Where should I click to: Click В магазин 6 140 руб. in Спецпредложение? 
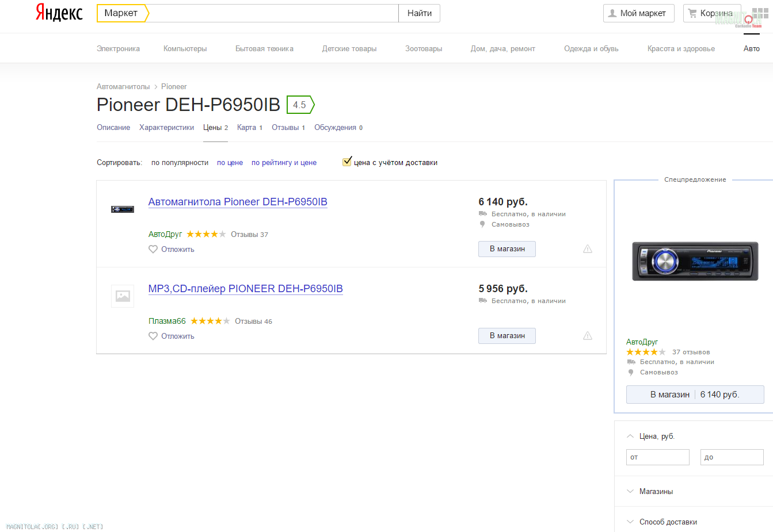point(695,395)
